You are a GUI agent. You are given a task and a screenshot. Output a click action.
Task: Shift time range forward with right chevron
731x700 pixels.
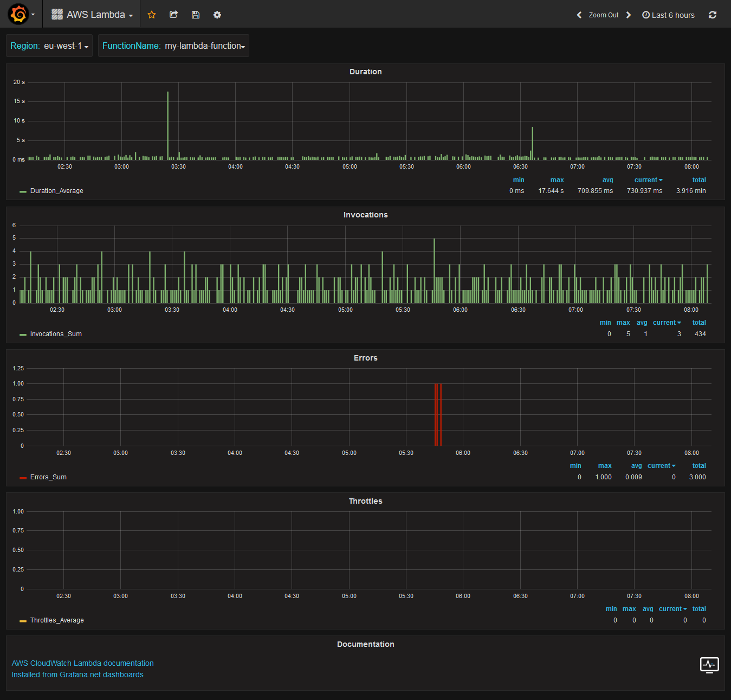click(x=629, y=15)
